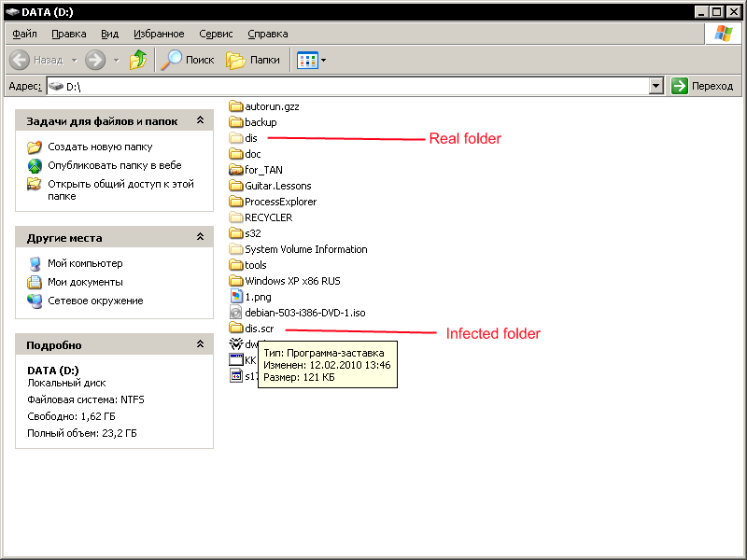Screen dimensions: 747x560
Task: Select the RECYCLER folder icon
Action: 236,217
